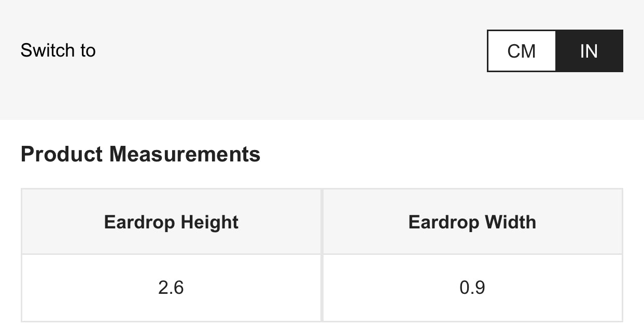Click the gray unit switcher bar

tap(322, 60)
